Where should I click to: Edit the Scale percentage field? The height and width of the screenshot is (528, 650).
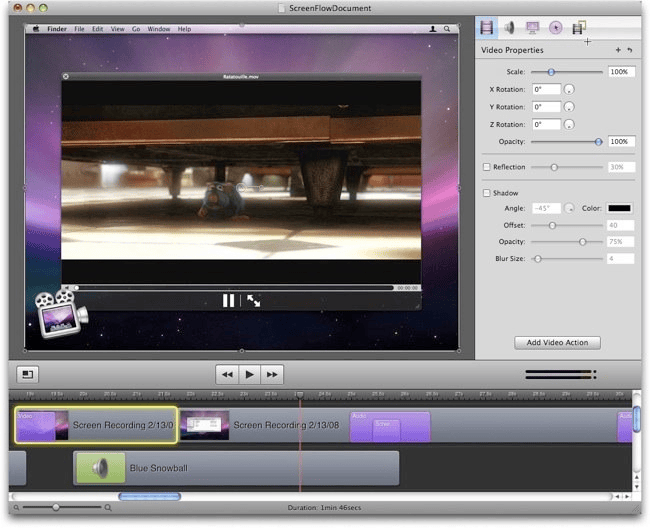point(621,72)
